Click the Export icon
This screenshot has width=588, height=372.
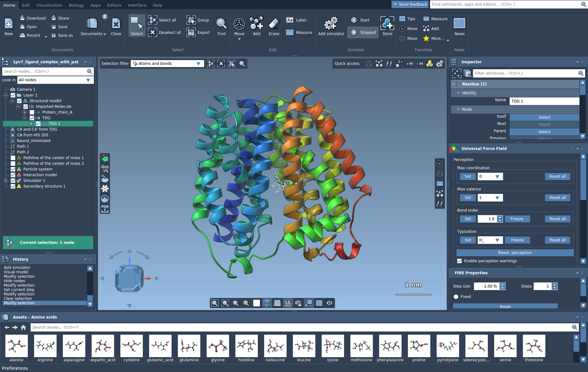[191, 32]
